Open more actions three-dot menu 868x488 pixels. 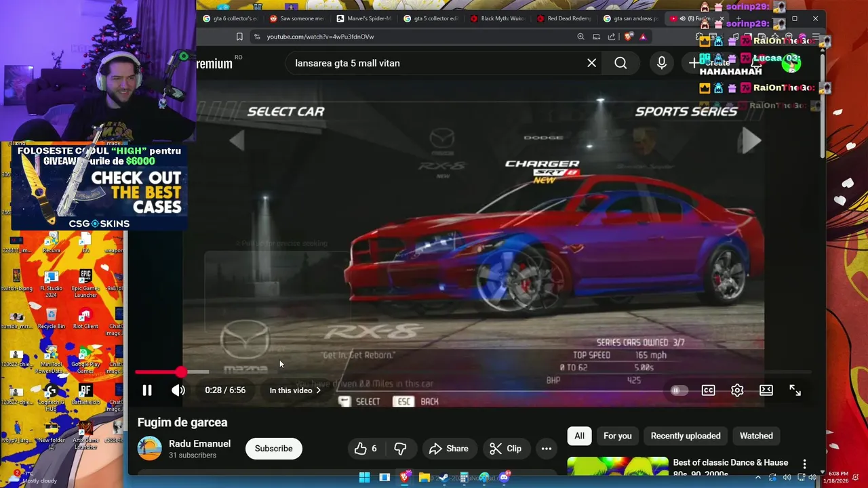pos(546,449)
